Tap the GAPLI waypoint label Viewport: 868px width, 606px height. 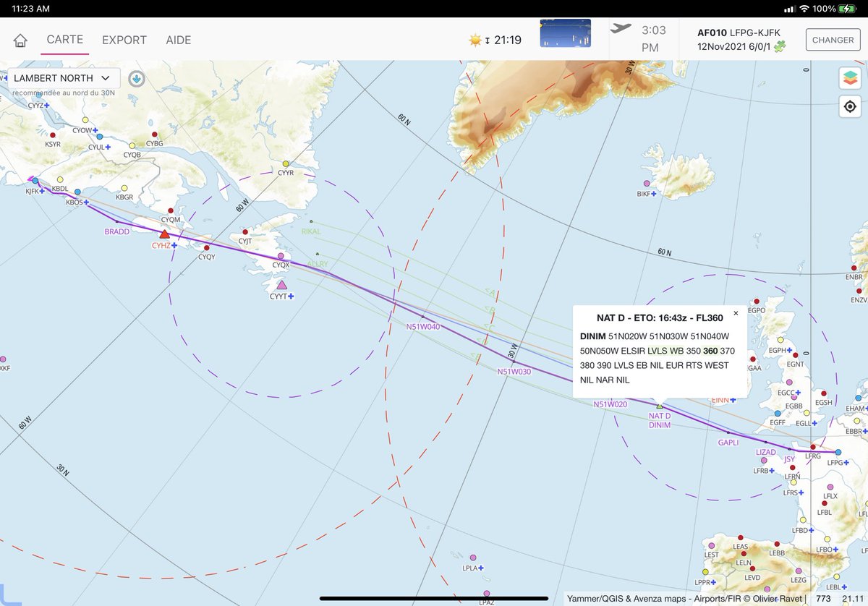point(728,442)
